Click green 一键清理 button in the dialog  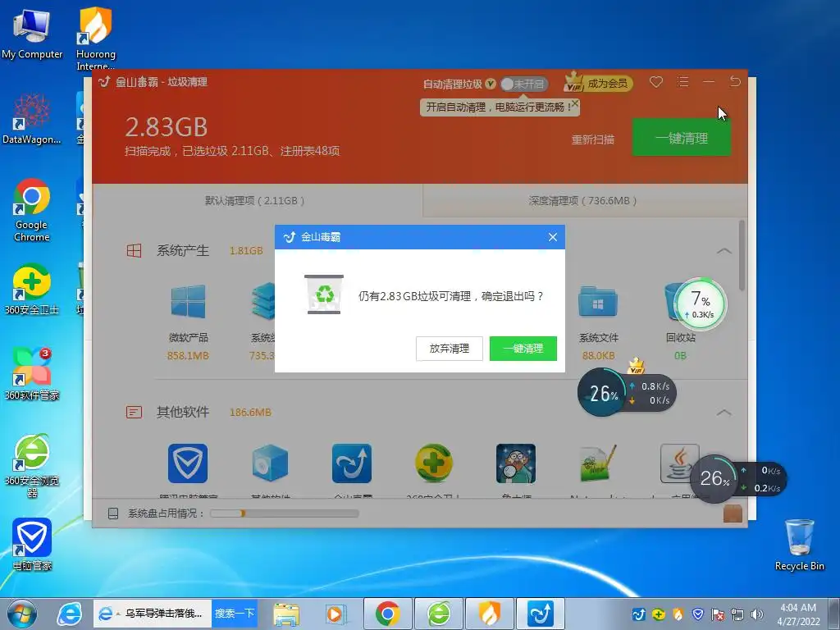pyautogui.click(x=523, y=348)
